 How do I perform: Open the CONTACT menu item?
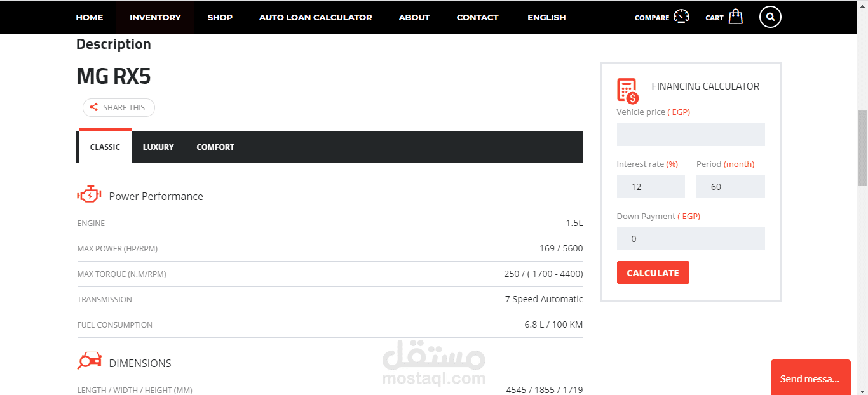coord(477,17)
